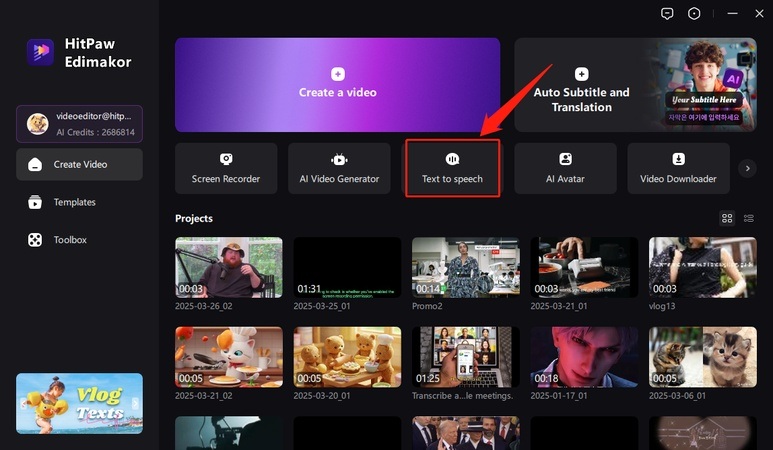The width and height of the screenshot is (773, 450).
Task: Click the feedback message icon in title bar
Action: click(x=668, y=13)
